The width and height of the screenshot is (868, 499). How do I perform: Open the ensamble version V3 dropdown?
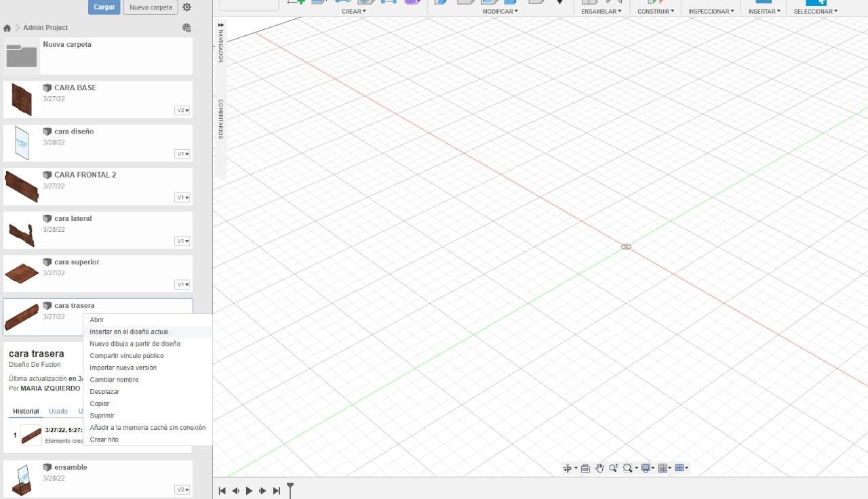pyautogui.click(x=182, y=490)
